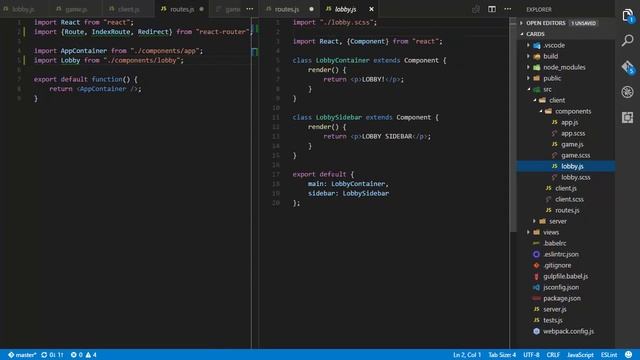Click the errors and warnings indicator in the status bar
The width and height of the screenshot is (640, 360).
[x=83, y=355]
